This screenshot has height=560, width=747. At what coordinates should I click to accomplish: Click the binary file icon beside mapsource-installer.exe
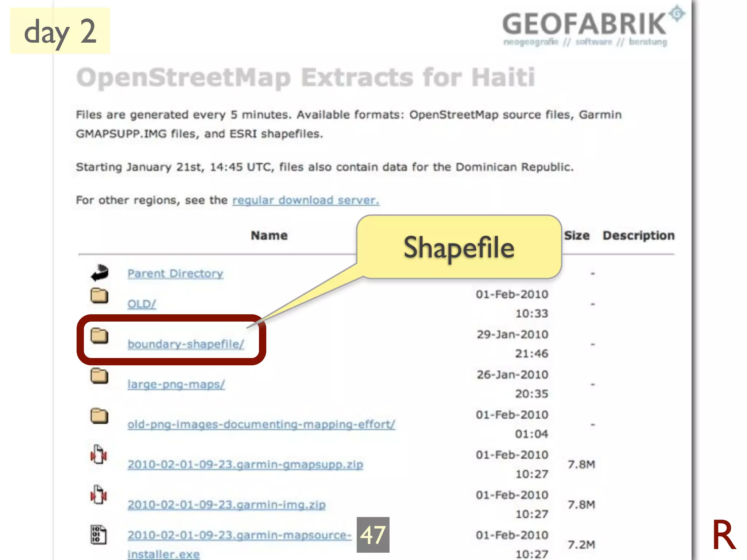click(x=98, y=534)
